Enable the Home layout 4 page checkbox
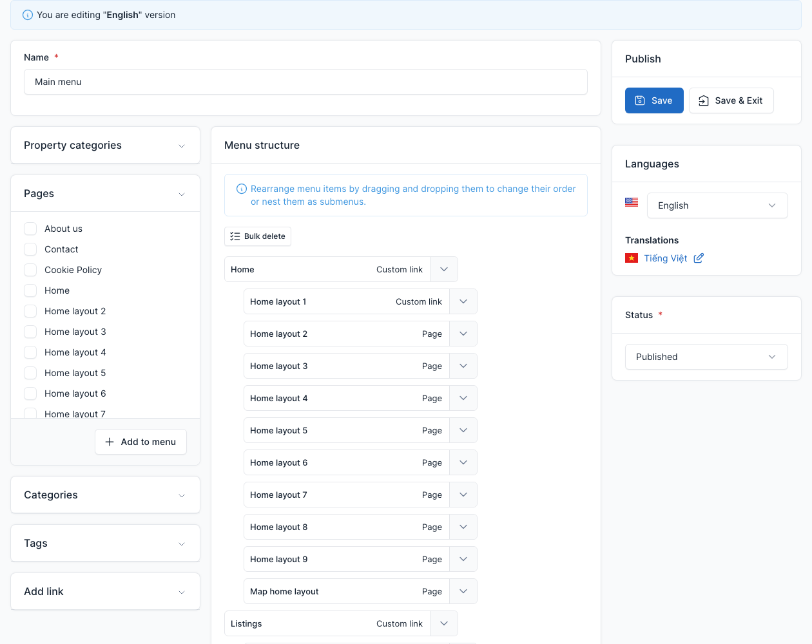Image resolution: width=812 pixels, height=644 pixels. pyautogui.click(x=30, y=352)
